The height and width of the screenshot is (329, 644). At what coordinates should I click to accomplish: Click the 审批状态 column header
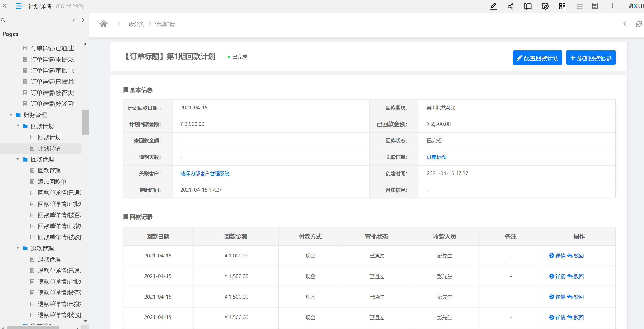tap(377, 237)
